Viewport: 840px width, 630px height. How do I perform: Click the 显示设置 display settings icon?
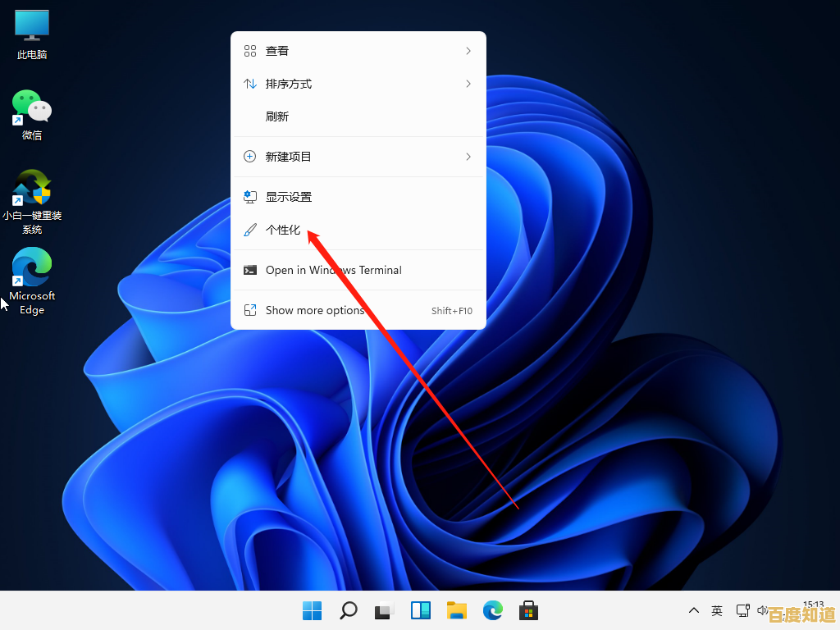(249, 197)
